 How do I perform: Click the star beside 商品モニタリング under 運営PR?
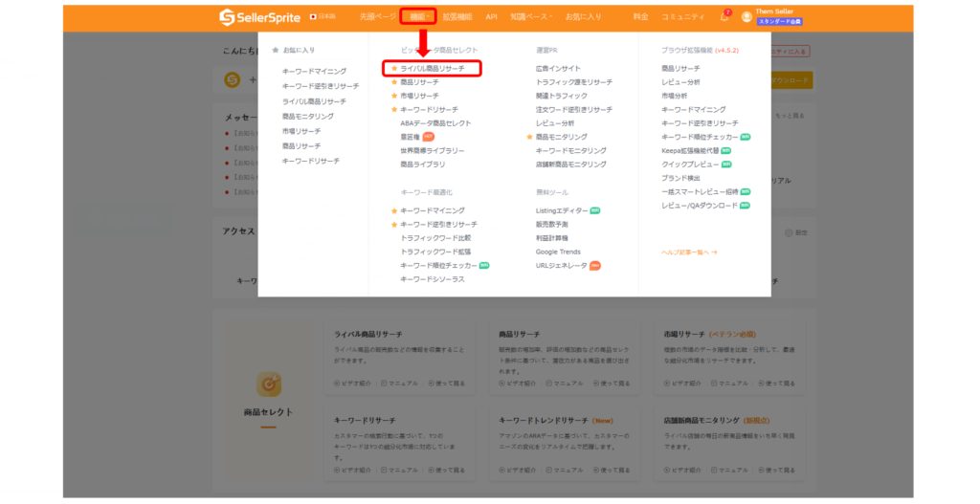(529, 137)
